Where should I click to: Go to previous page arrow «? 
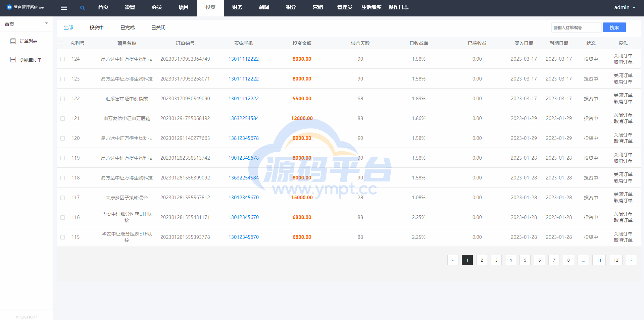pyautogui.click(x=453, y=260)
